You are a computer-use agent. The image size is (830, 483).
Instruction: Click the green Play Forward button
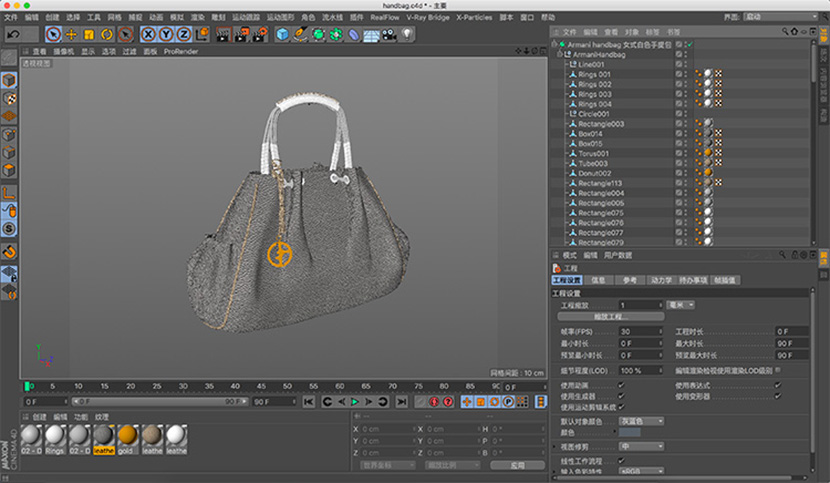(x=355, y=402)
